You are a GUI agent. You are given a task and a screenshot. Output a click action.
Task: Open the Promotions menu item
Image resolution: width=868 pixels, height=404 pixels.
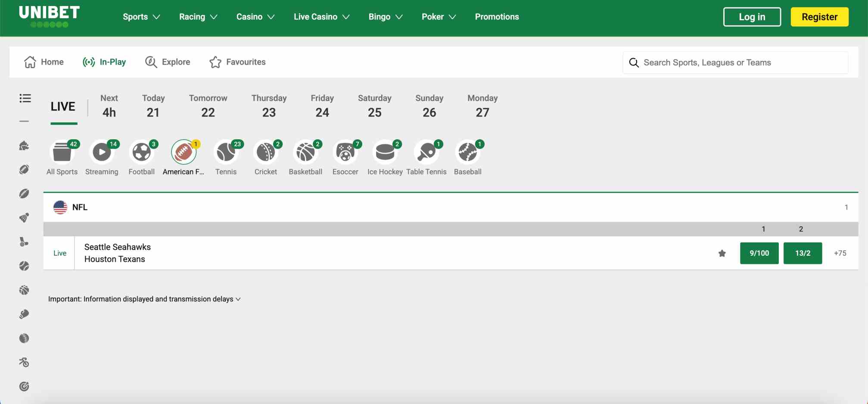point(497,17)
